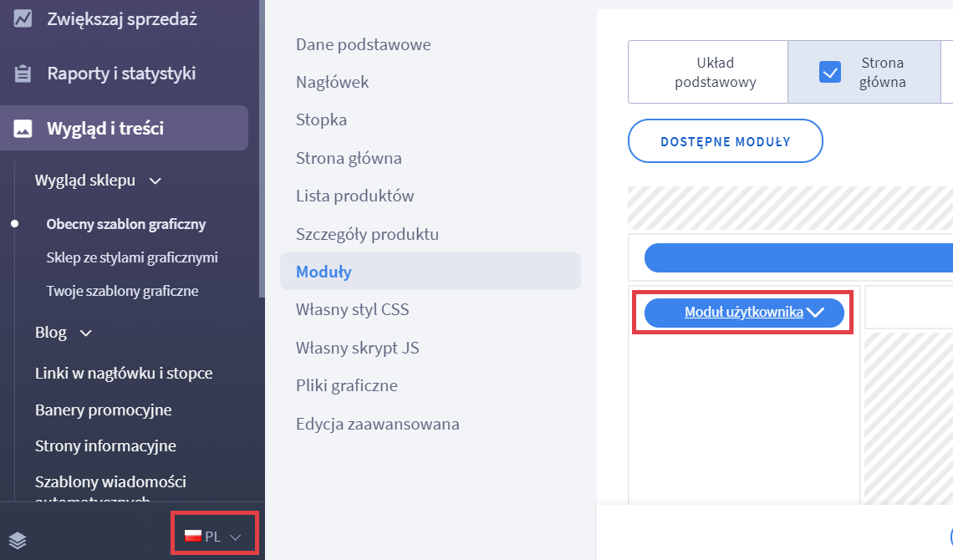Click the Dostępne moduły button
Screen dimensions: 953x560
coord(725,141)
